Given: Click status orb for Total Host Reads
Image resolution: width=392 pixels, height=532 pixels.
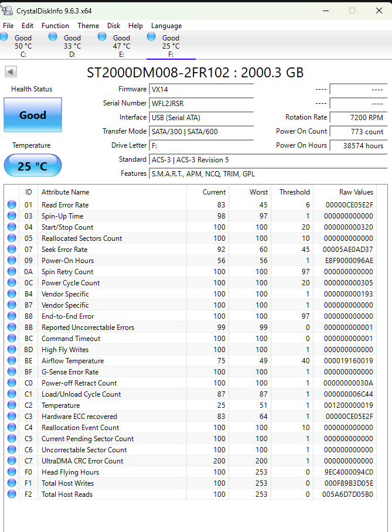Looking at the screenshot, I should tap(12, 495).
